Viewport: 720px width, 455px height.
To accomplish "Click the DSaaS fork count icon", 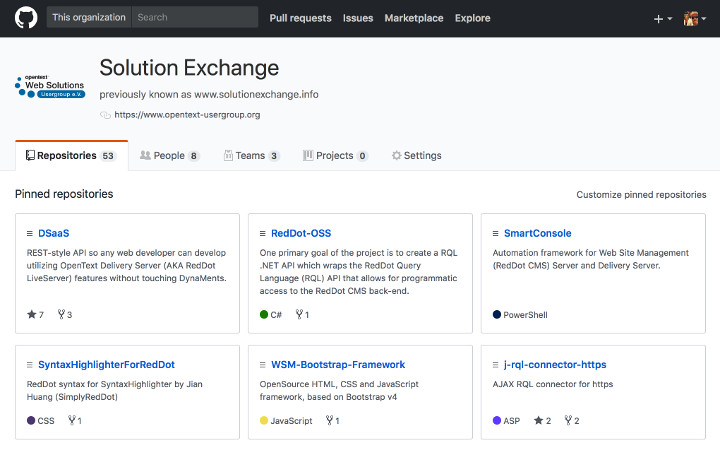I will click(61, 315).
